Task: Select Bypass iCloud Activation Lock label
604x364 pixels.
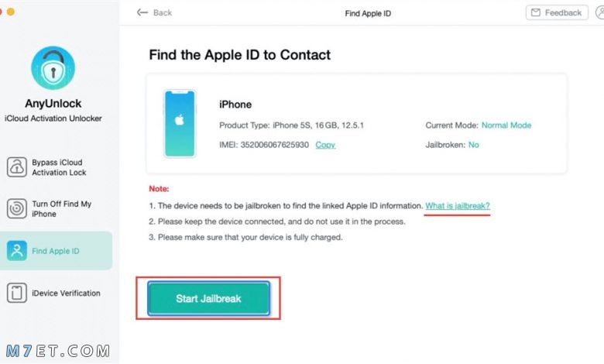Action: 59,167
